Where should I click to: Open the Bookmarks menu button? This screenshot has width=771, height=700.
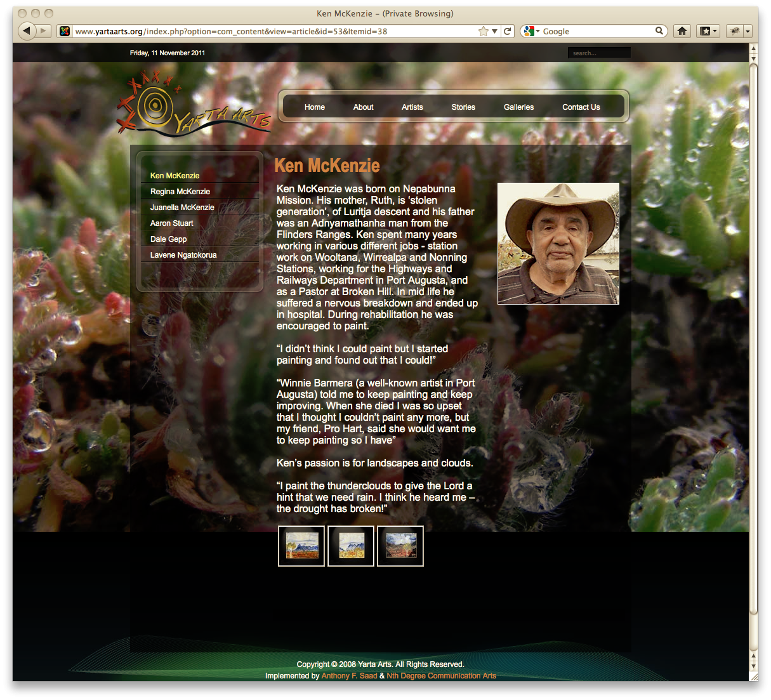coord(708,31)
